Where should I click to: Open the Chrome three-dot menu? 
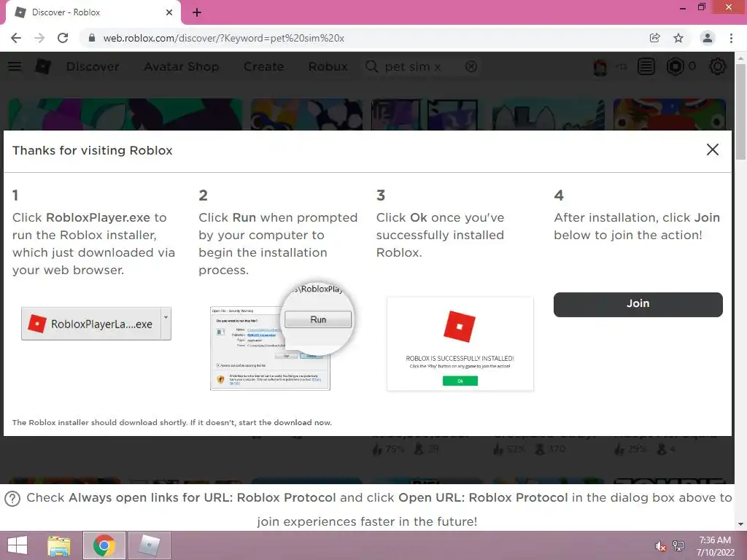click(731, 38)
